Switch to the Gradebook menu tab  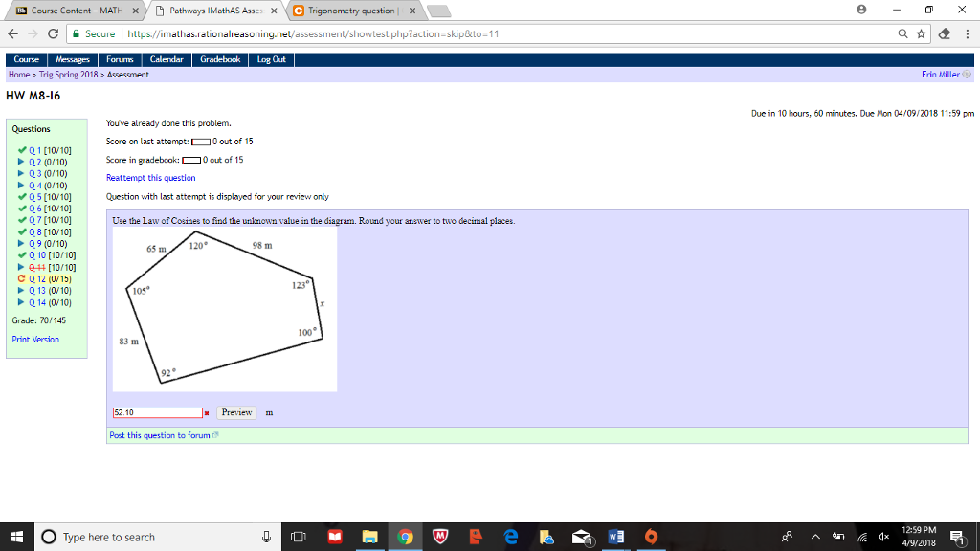point(219,58)
